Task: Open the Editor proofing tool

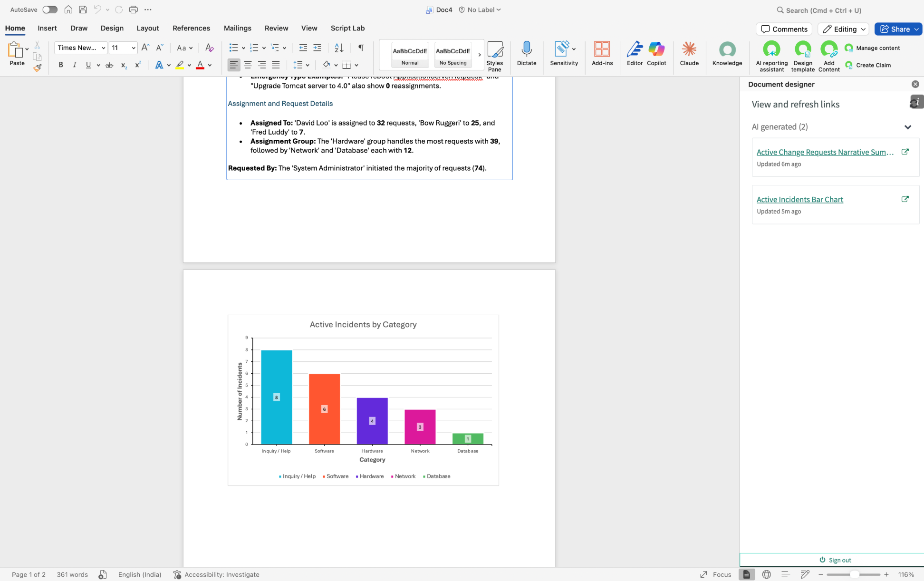Action: click(635, 53)
